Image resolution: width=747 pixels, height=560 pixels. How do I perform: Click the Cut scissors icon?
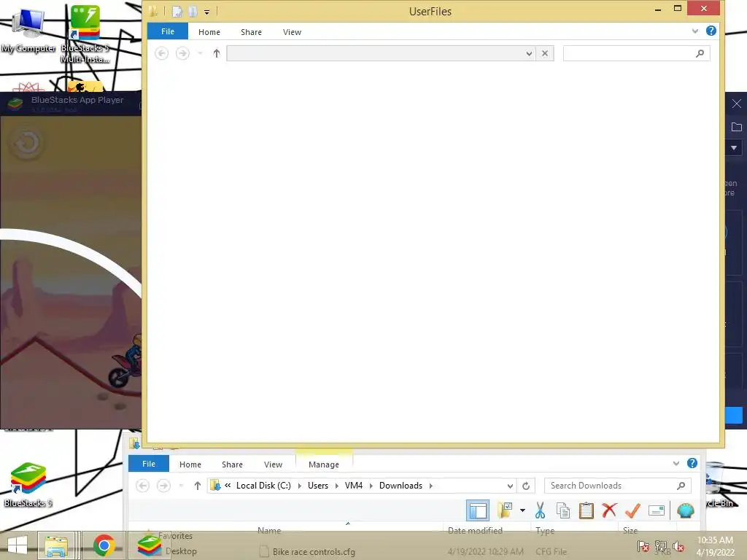(x=540, y=510)
